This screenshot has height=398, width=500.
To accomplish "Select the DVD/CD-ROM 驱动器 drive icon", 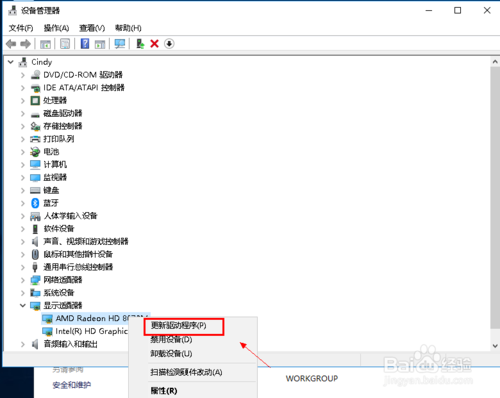I will (x=35, y=75).
